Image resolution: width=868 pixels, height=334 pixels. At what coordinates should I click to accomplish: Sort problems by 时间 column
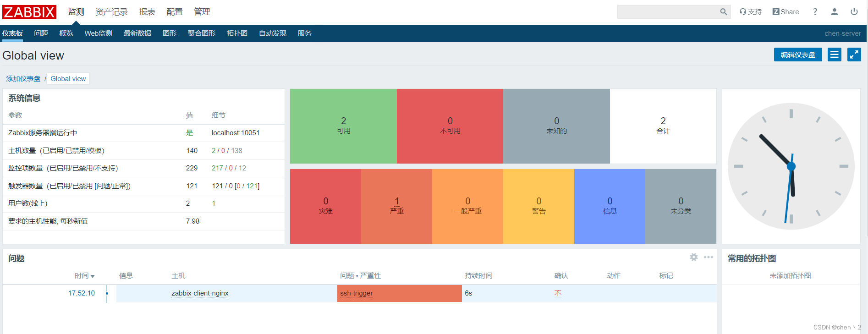point(85,276)
